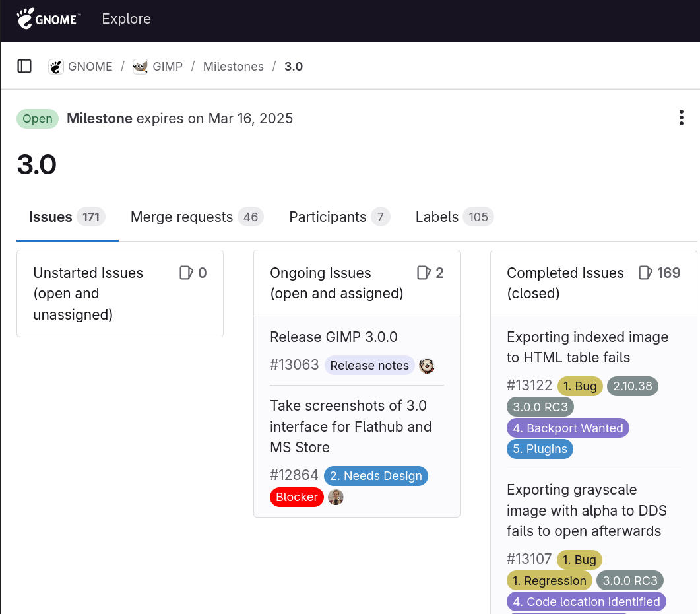Open Explore in the top navigation

[126, 19]
